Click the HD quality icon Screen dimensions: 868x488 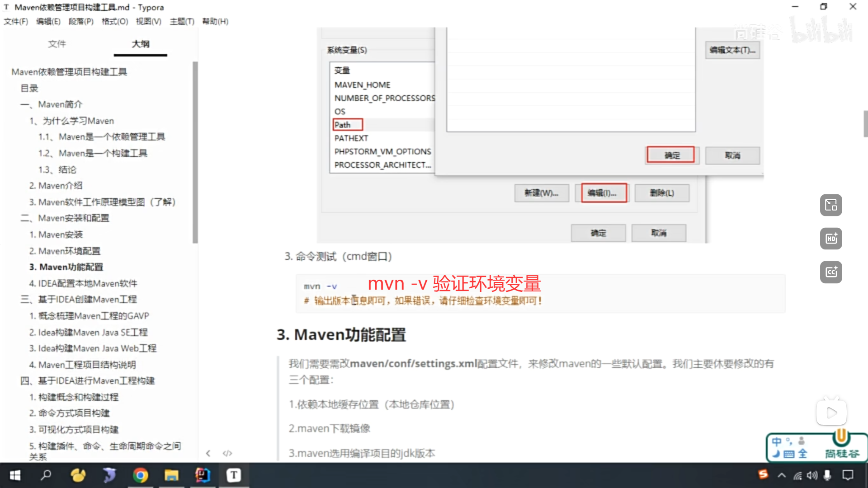tap(831, 239)
